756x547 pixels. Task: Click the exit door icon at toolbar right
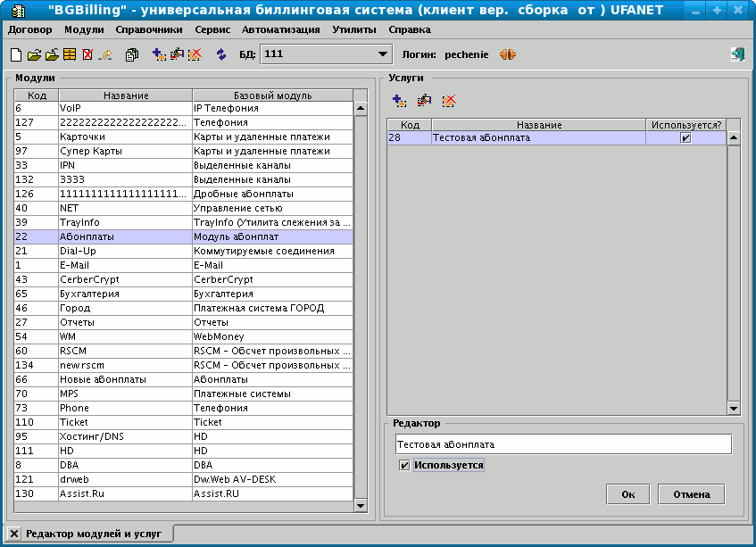point(737,54)
